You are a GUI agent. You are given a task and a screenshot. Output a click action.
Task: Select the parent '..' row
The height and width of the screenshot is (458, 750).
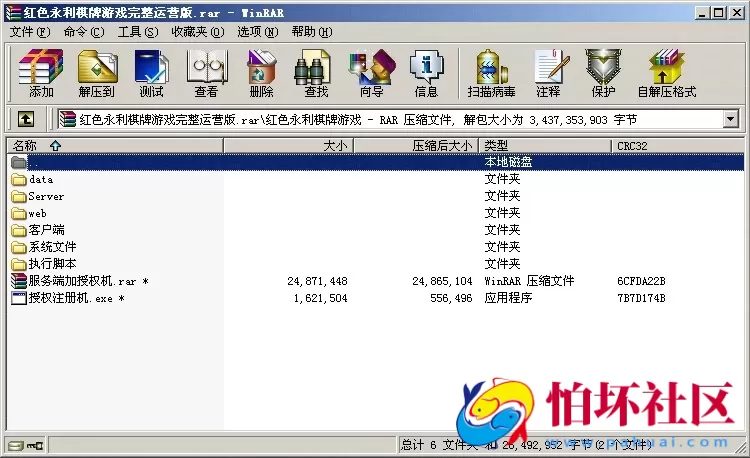pos(375,162)
